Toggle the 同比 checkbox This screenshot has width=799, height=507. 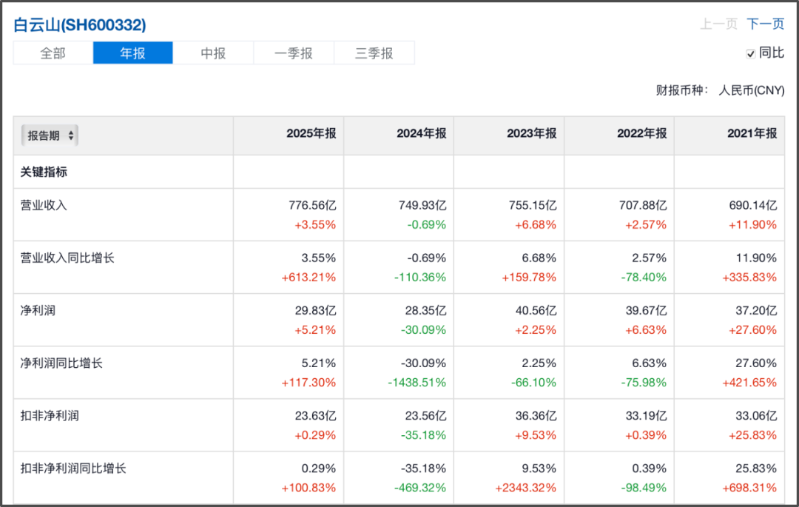tap(751, 54)
